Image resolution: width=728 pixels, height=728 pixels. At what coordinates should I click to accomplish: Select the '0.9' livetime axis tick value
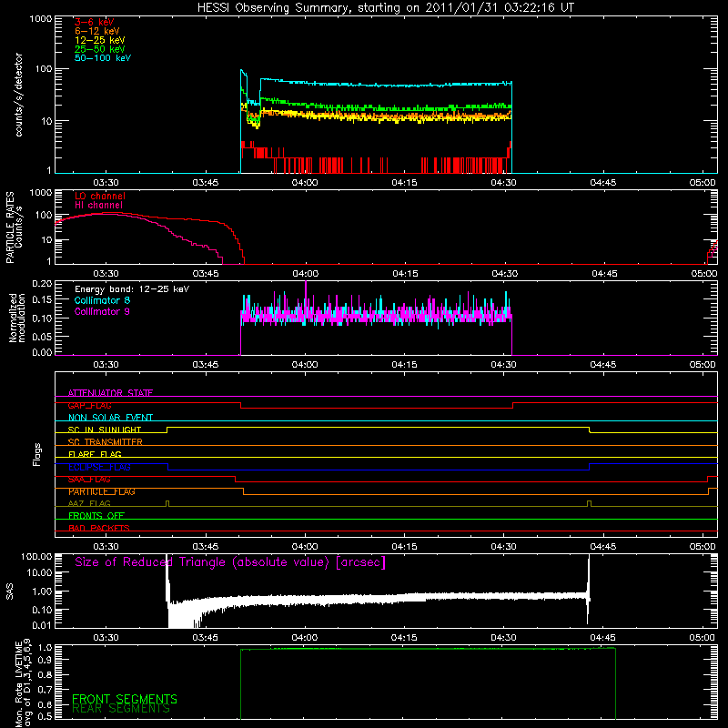46,660
